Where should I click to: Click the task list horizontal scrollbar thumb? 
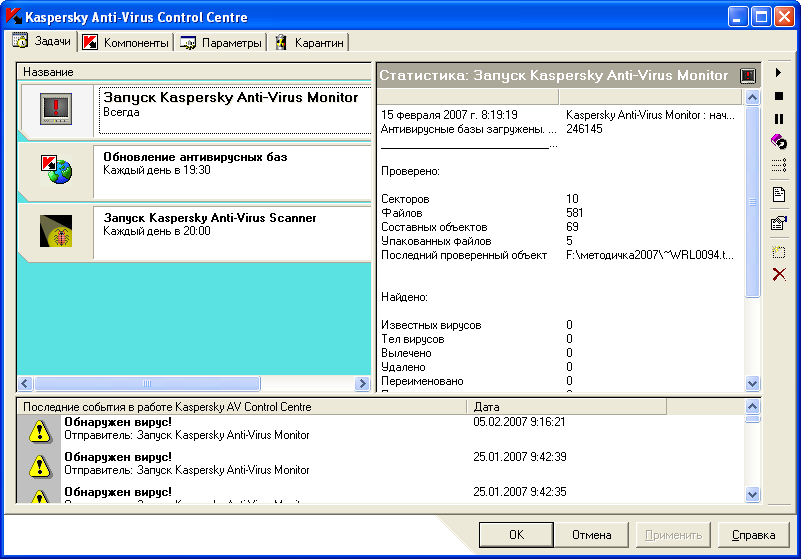pos(147,383)
